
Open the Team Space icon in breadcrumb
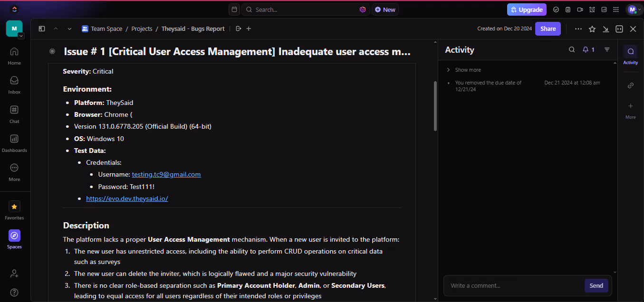coord(85,28)
